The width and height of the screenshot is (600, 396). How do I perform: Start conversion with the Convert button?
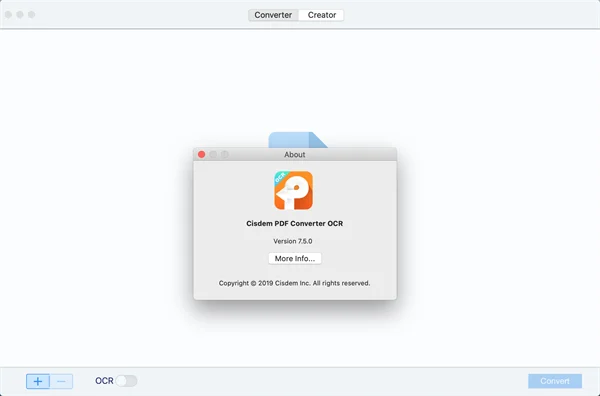click(x=555, y=381)
